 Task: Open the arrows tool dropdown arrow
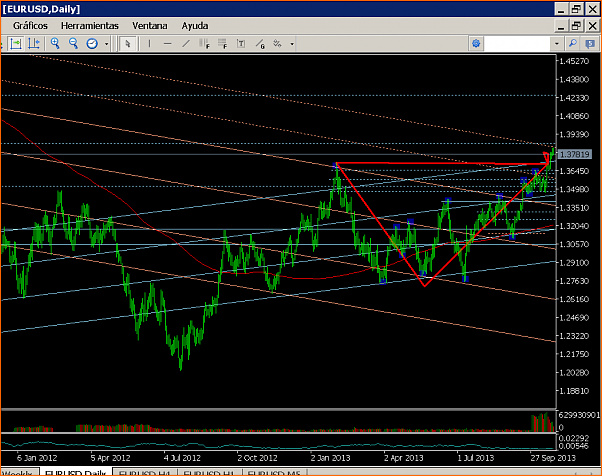tap(292, 44)
